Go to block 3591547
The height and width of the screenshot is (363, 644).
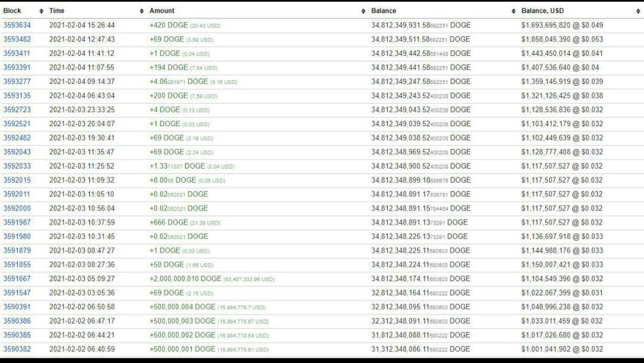tap(17, 293)
